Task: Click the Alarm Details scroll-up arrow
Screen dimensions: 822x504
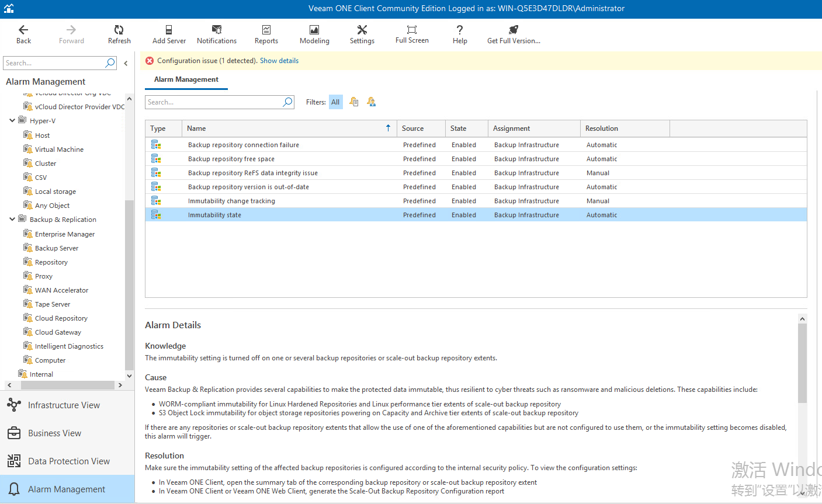Action: coord(802,319)
